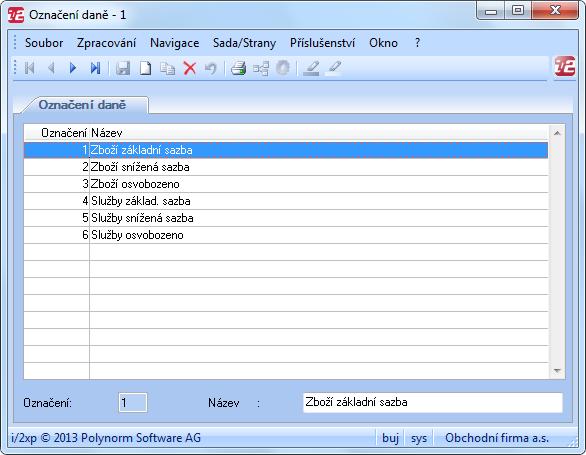Select row Zboží snížená sazba
586x455 pixels.
(286, 167)
